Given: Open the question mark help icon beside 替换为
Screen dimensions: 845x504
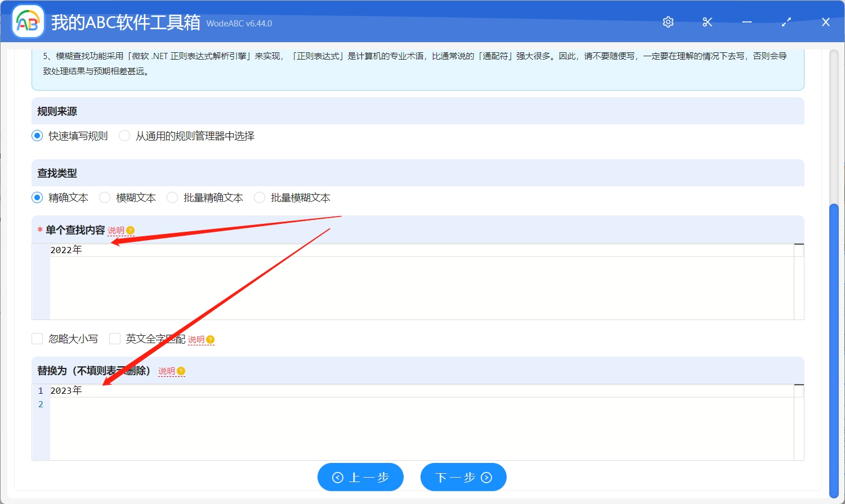Looking at the screenshot, I should point(180,371).
